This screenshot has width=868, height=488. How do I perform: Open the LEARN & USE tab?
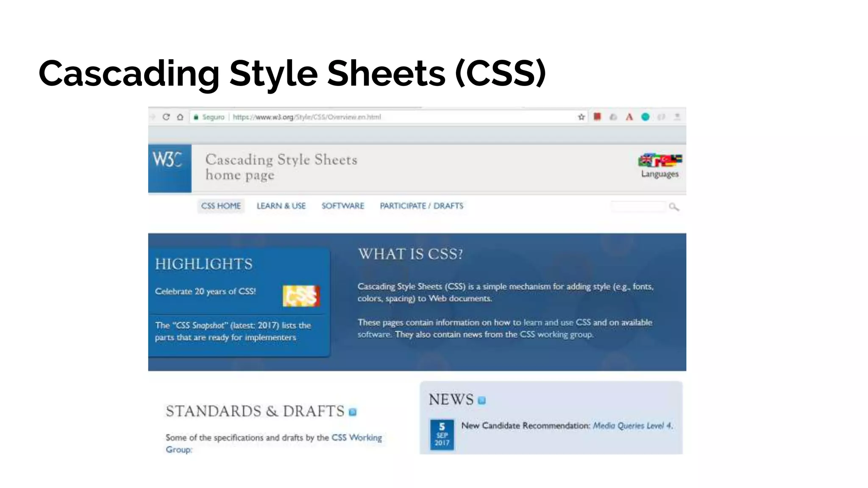[x=281, y=206]
